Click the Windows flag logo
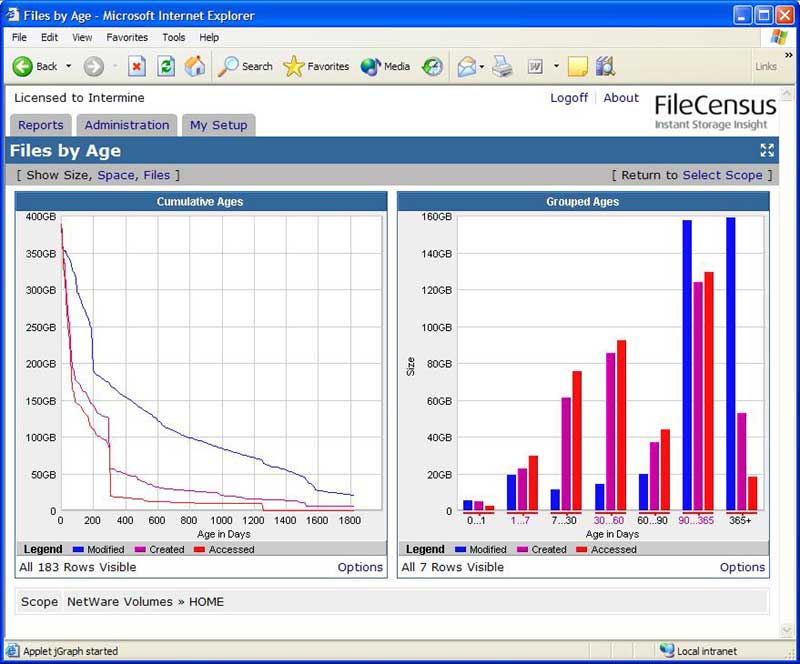The image size is (800, 664). [x=779, y=37]
